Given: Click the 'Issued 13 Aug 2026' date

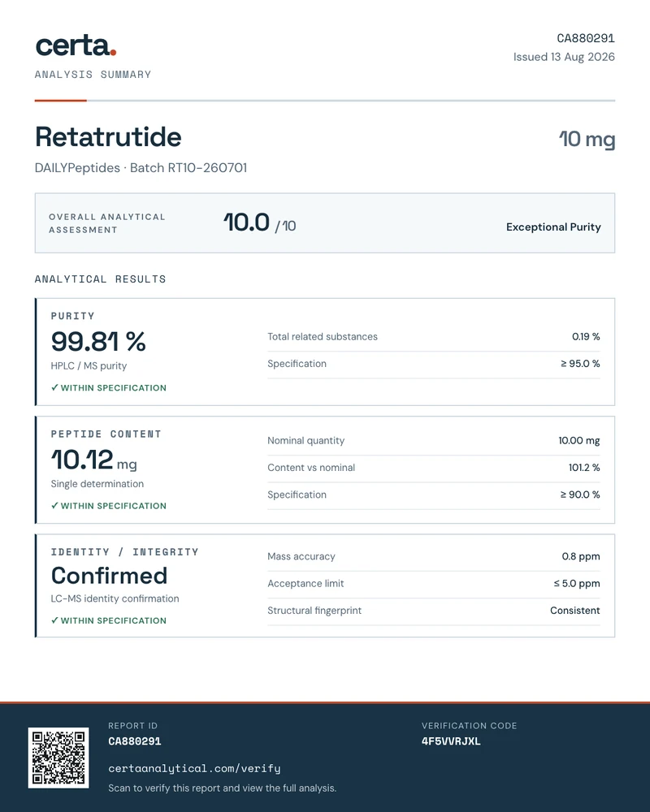Looking at the screenshot, I should 564,57.
